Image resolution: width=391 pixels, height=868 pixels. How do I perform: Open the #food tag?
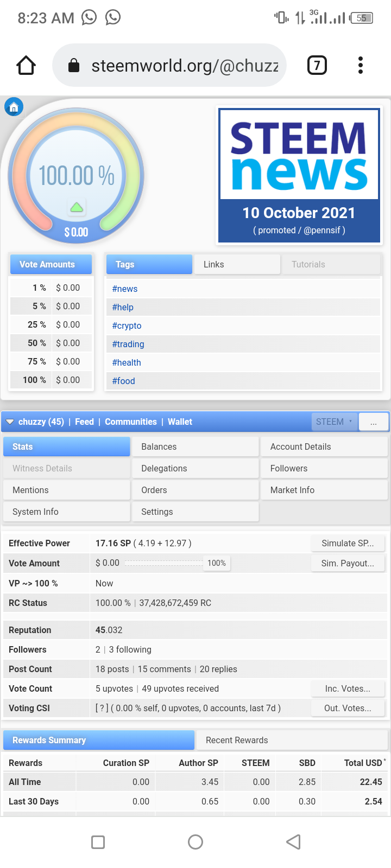pyautogui.click(x=123, y=381)
